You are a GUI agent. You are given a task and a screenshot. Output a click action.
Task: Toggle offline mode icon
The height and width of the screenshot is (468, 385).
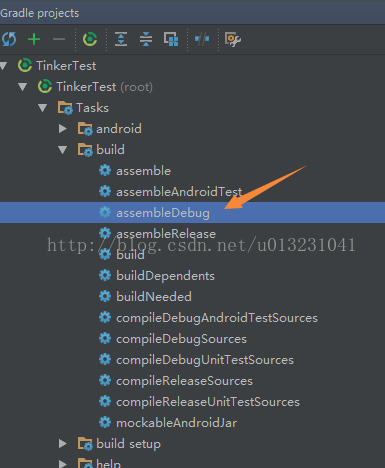click(202, 39)
